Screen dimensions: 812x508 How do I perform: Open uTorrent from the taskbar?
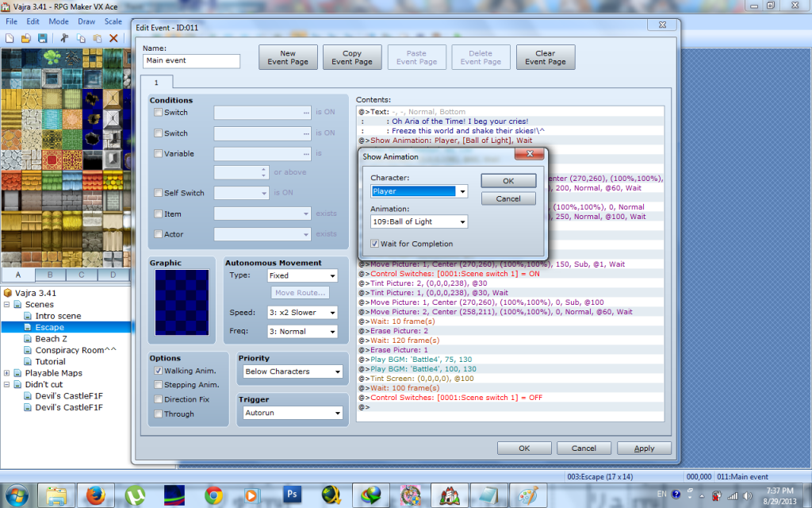tap(135, 495)
